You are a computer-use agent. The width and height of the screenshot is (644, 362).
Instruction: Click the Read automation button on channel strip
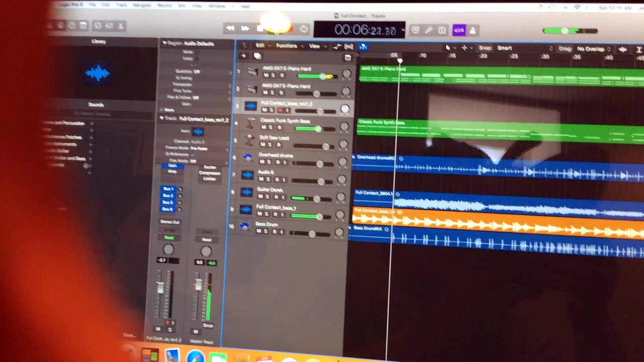[x=169, y=237]
